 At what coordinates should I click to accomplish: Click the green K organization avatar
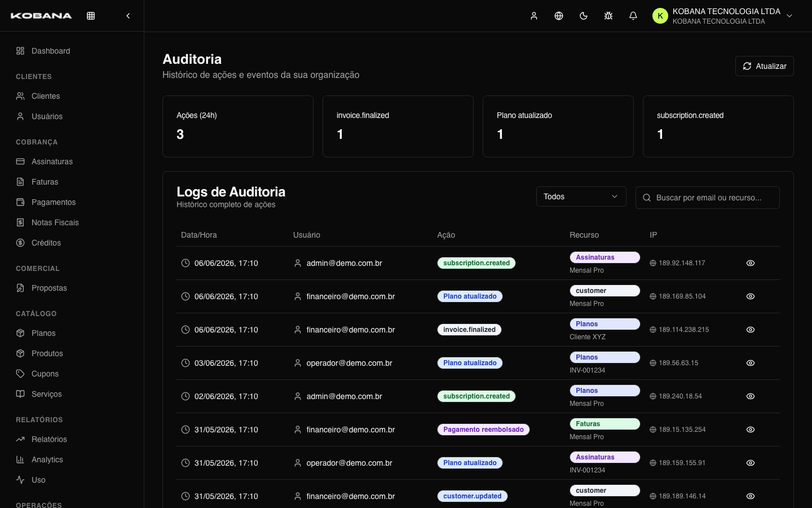coord(660,16)
